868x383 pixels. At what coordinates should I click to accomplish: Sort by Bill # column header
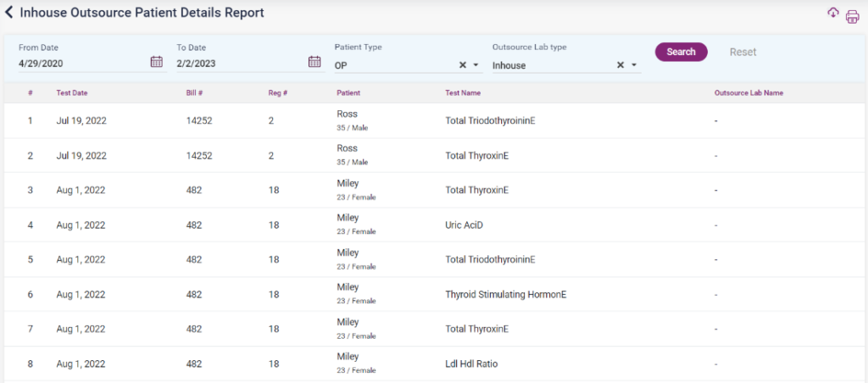194,93
